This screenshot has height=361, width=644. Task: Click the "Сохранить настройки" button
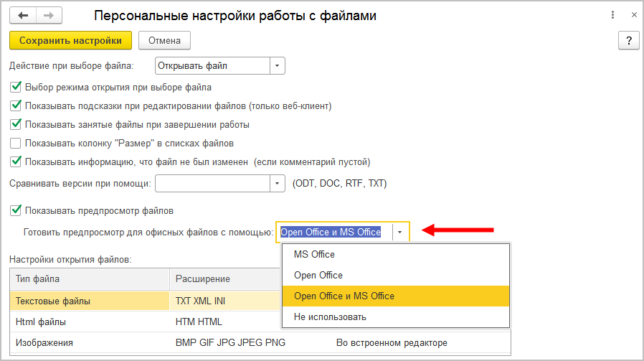pyautogui.click(x=71, y=41)
